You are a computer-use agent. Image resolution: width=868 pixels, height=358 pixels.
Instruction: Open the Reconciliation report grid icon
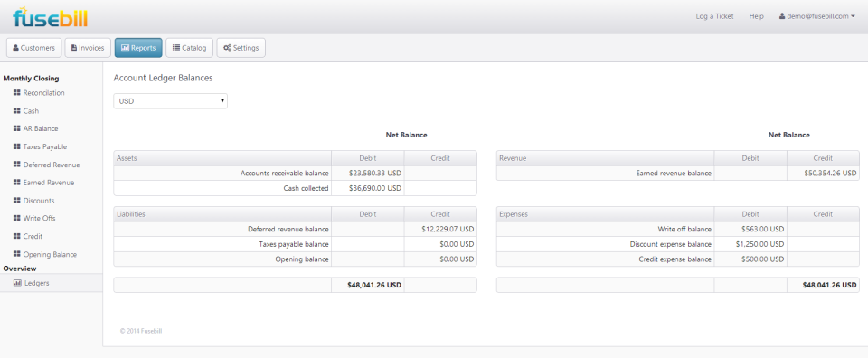click(17, 93)
